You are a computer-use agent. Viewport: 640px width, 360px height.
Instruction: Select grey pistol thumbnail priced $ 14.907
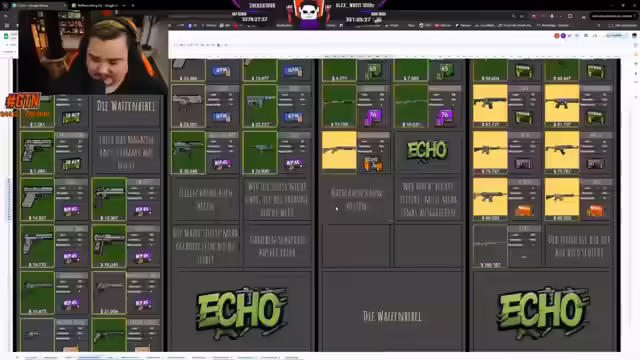tap(37, 199)
